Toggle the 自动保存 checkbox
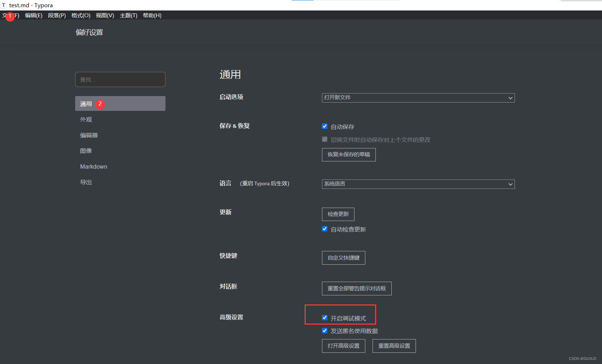Image resolution: width=602 pixels, height=364 pixels. coord(324,126)
